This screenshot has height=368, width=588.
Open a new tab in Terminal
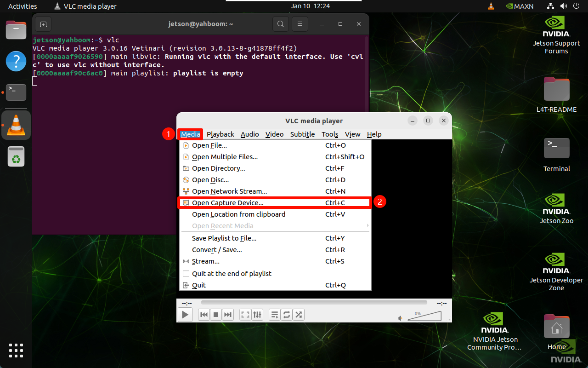click(43, 24)
